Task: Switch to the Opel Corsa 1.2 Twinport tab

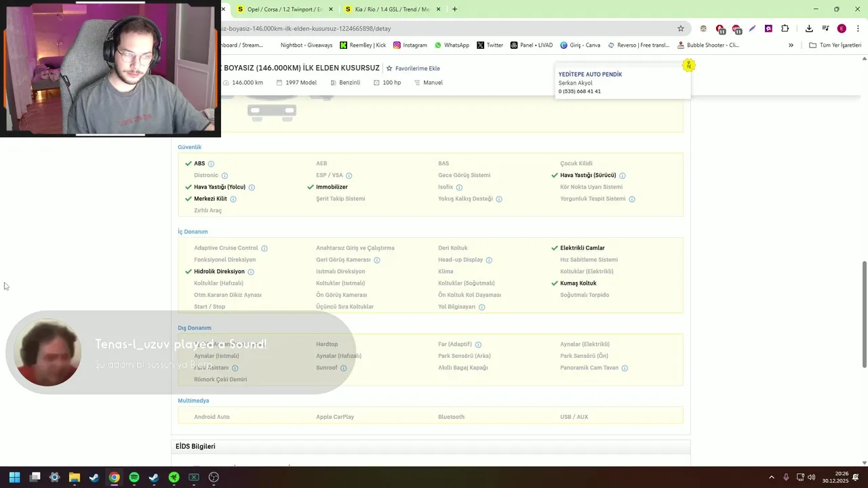Action: click(284, 9)
